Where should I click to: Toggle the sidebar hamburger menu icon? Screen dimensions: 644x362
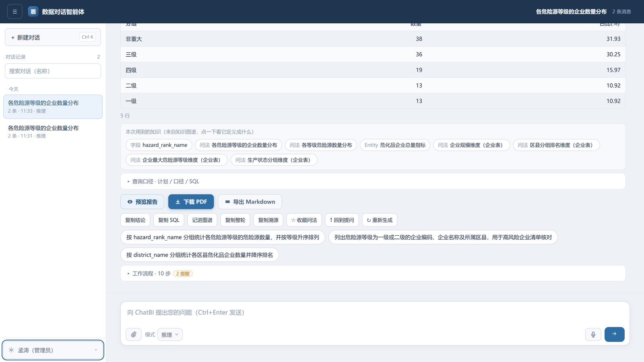tap(14, 12)
